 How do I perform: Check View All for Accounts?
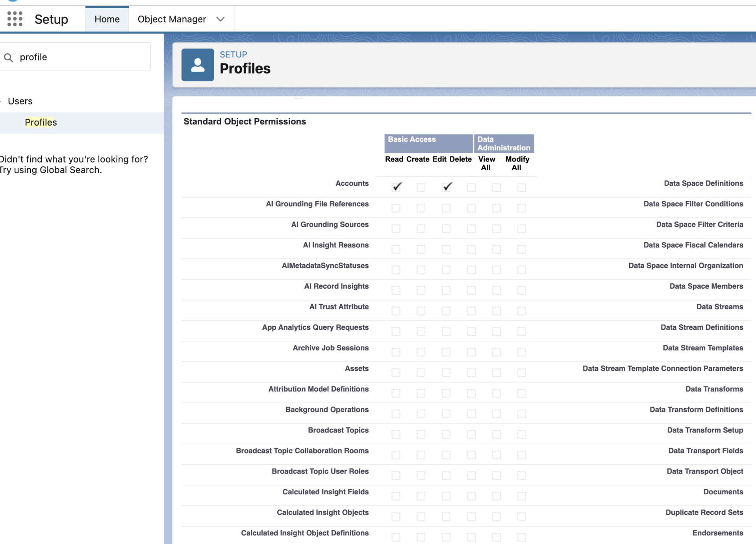tap(497, 188)
